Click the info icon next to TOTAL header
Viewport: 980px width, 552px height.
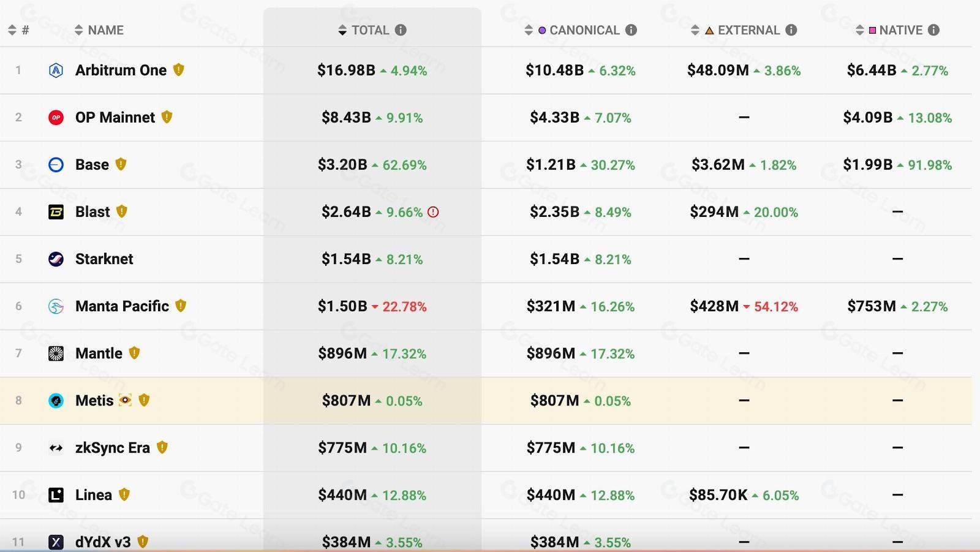coord(401,30)
